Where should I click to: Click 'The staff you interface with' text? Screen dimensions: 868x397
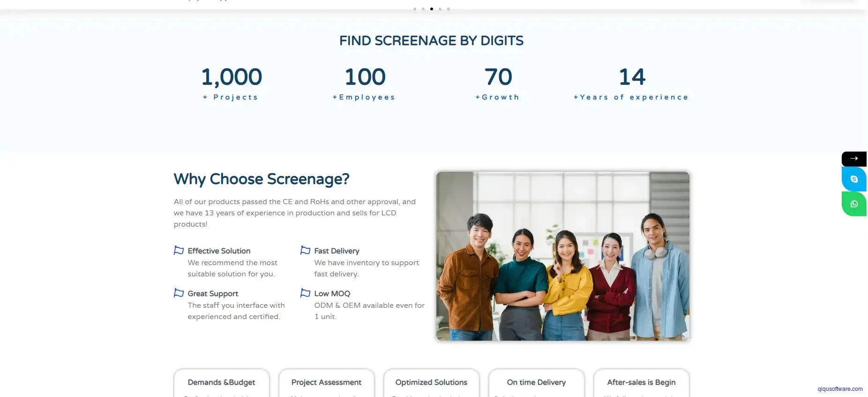click(236, 311)
